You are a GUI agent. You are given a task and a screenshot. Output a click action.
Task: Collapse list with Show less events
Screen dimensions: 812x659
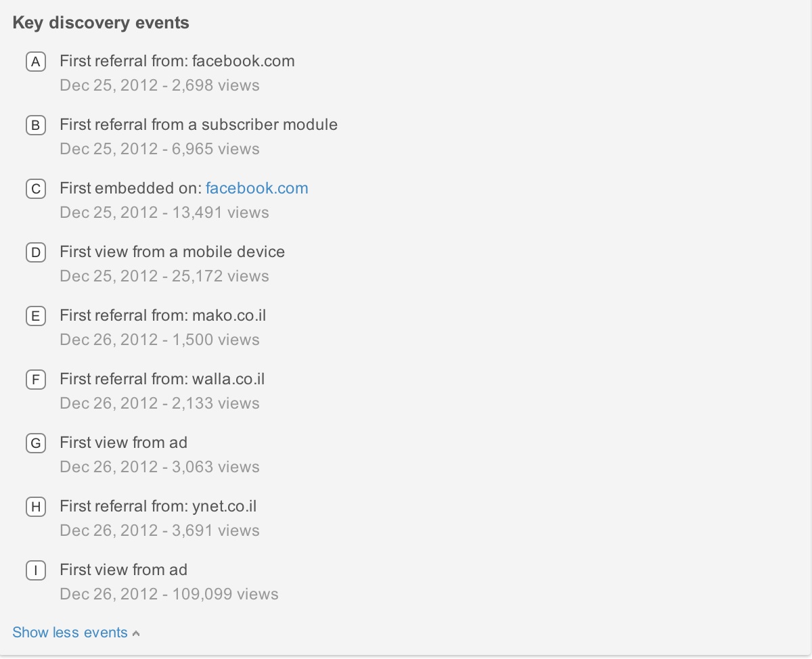70,633
